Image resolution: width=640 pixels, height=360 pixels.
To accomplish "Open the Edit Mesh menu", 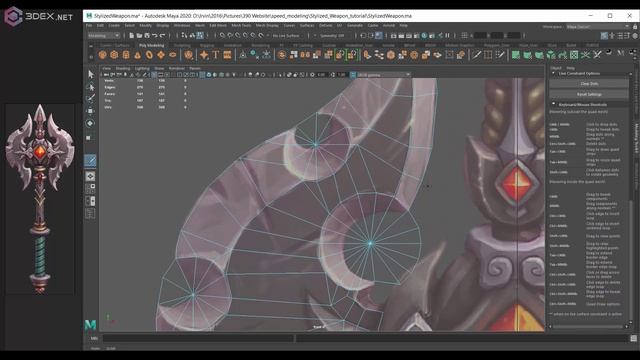I will [218, 25].
